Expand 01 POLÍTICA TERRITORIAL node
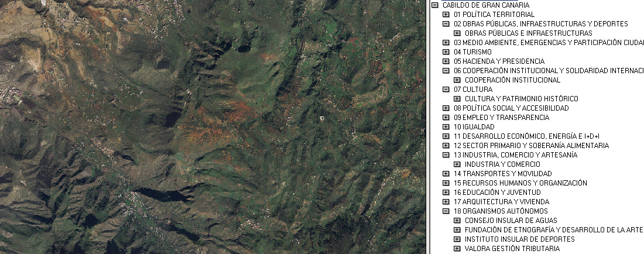The width and height of the screenshot is (644, 254). coord(446,15)
